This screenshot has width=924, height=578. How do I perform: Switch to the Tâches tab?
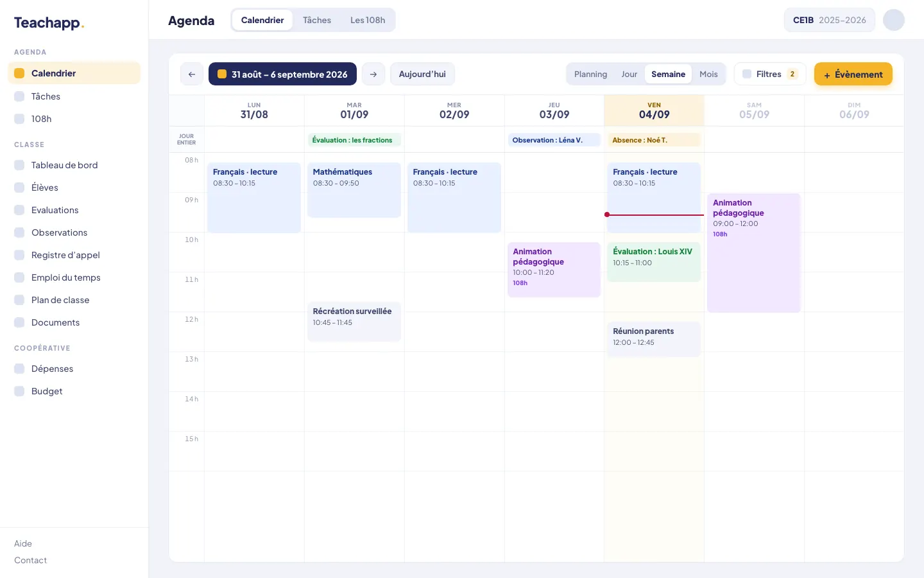317,20
